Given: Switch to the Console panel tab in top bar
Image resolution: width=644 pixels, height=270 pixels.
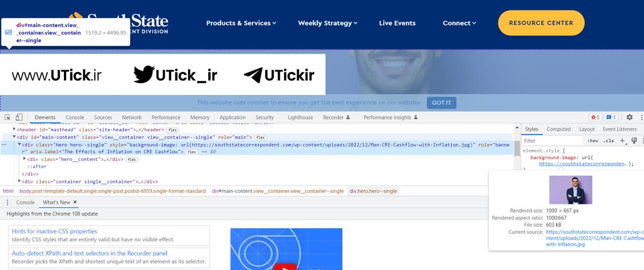Looking at the screenshot, I should [x=75, y=117].
